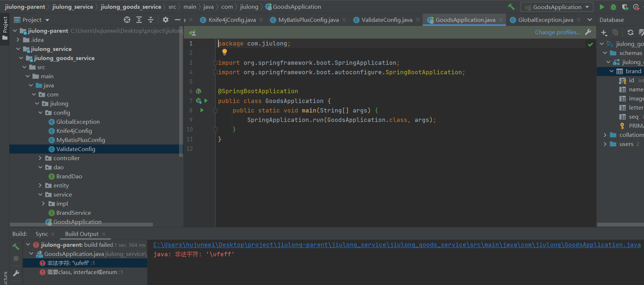Click the yellow lightbulb quick-fix icon

(225, 52)
